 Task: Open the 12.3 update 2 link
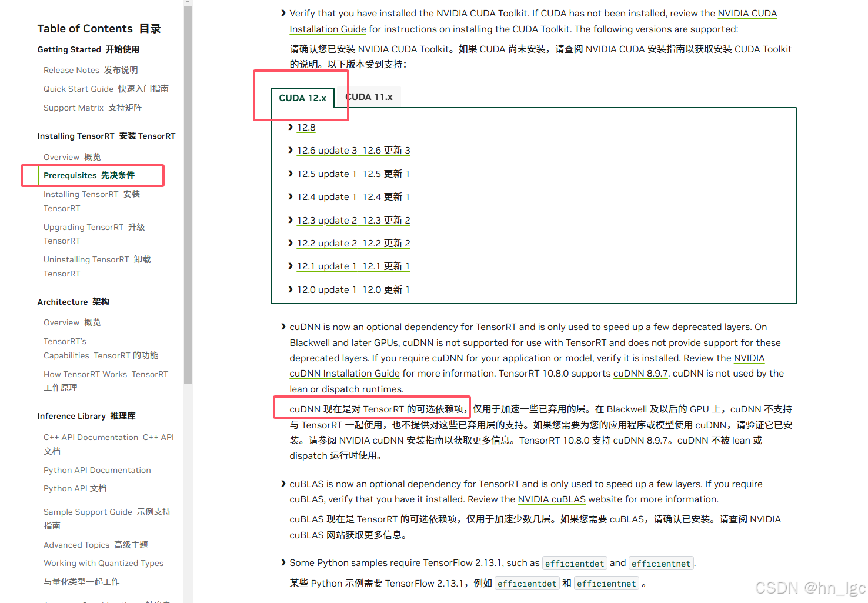tap(353, 221)
